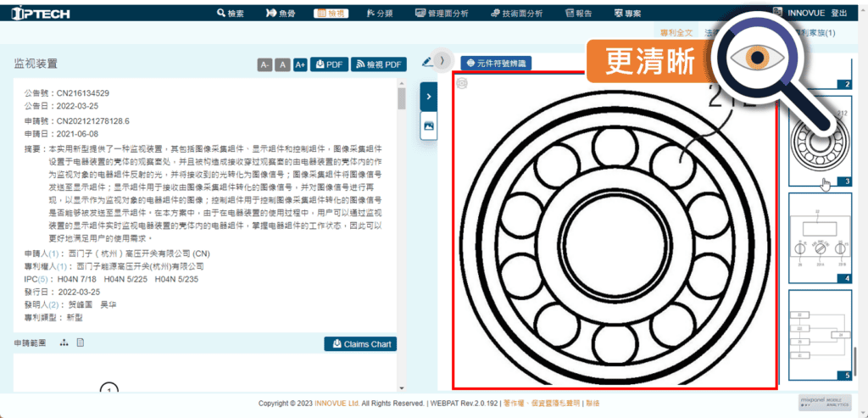Screen dimensions: 868x418
Task: Click the abstract panel vertical scrollbar
Action: point(402,100)
